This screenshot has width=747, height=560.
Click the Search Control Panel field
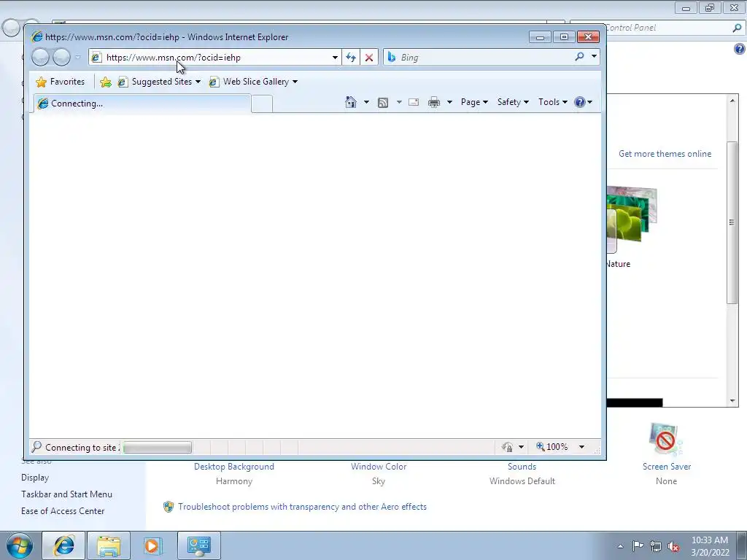(667, 28)
